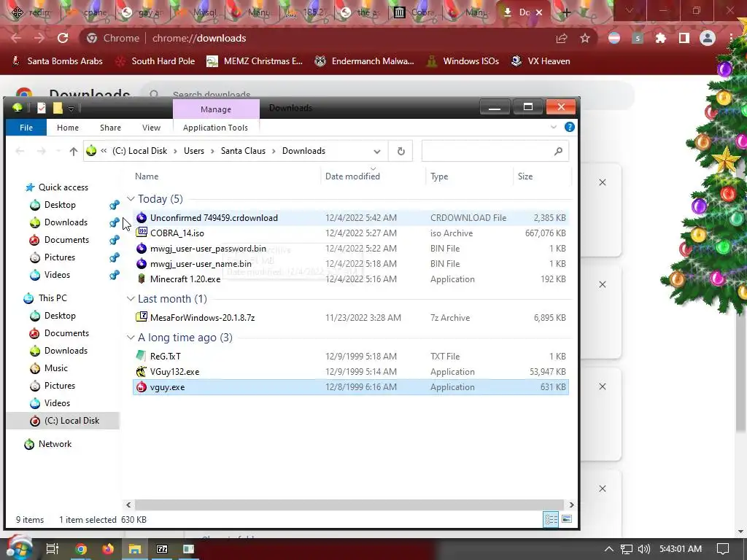The height and width of the screenshot is (560, 747).
Task: Click the horizontal scrollbar in file list
Action: tap(349, 505)
